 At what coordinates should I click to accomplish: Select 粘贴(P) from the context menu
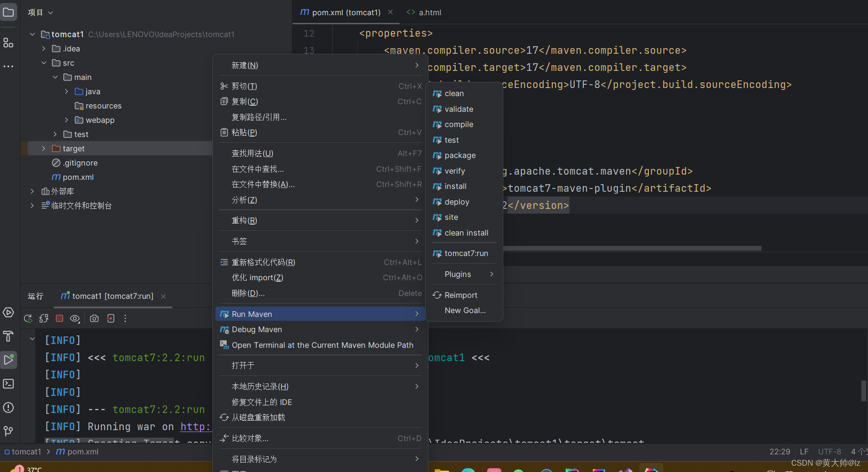point(320,132)
